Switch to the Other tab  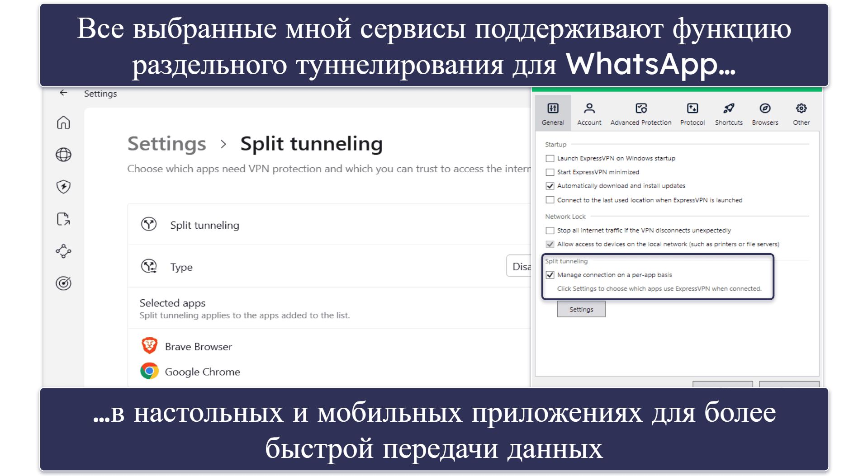pos(801,113)
